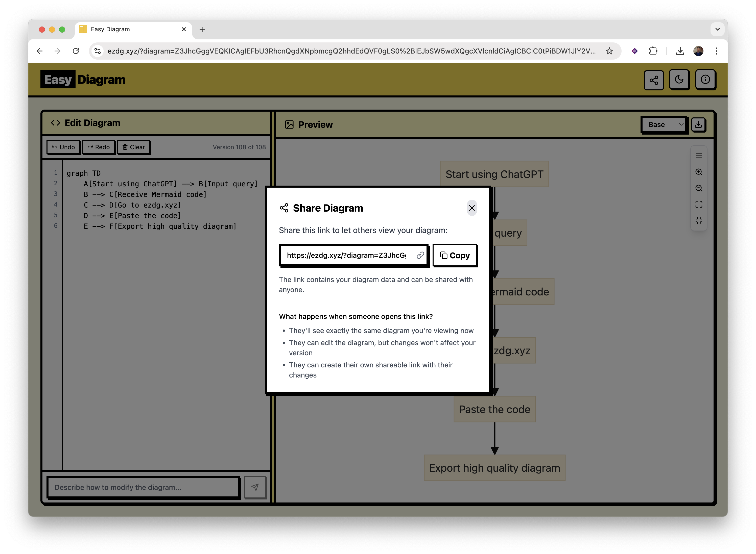Enter fullscreen mode for the preview
This screenshot has height=554, width=756.
[699, 204]
